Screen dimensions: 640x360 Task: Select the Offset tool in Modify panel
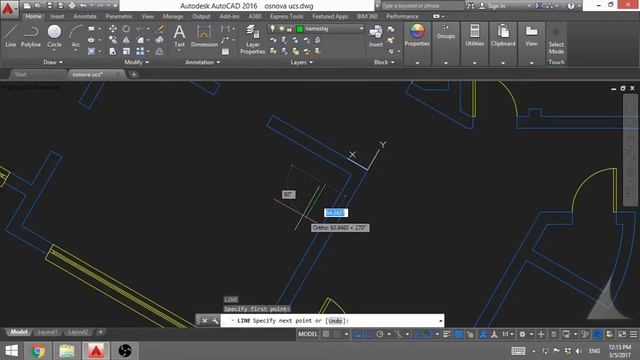coord(160,51)
